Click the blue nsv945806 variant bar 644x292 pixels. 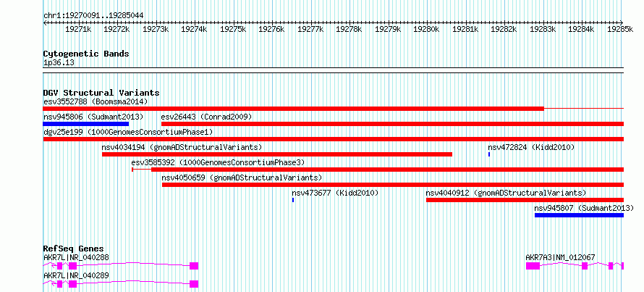[x=86, y=123]
